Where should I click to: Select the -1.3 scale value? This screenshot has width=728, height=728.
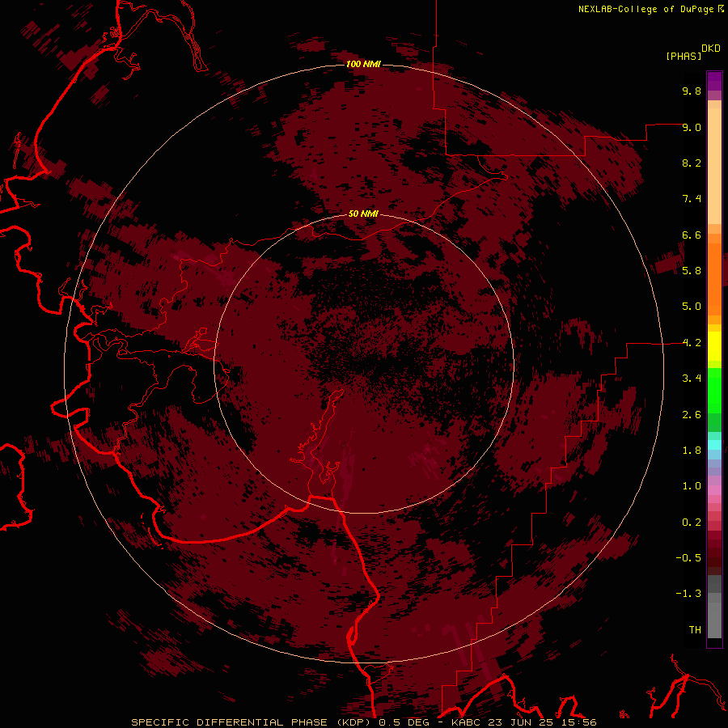click(x=688, y=594)
